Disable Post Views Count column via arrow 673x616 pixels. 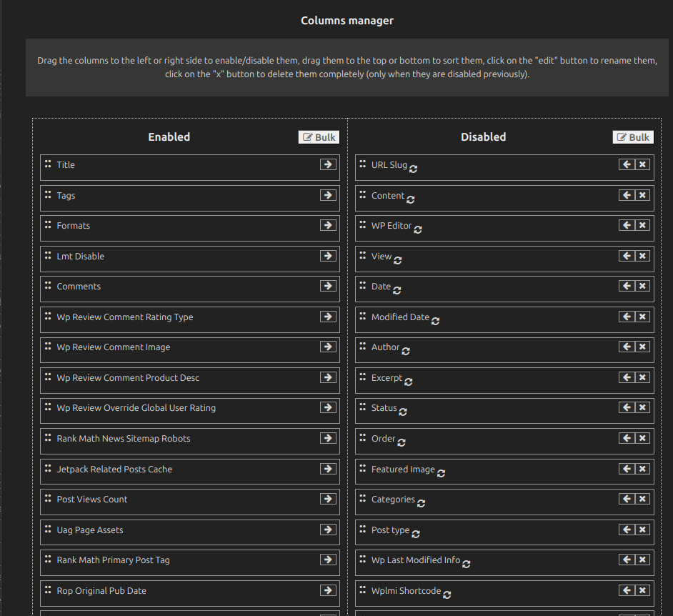[328, 499]
